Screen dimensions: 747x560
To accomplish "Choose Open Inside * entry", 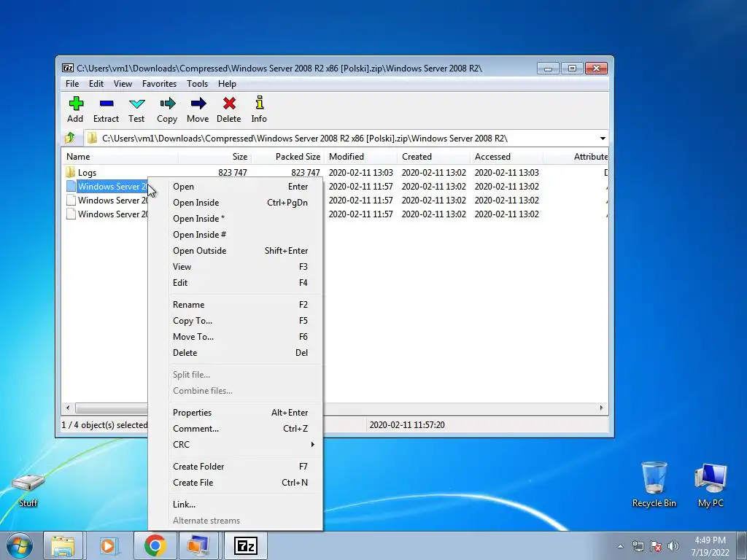I will click(236, 219).
